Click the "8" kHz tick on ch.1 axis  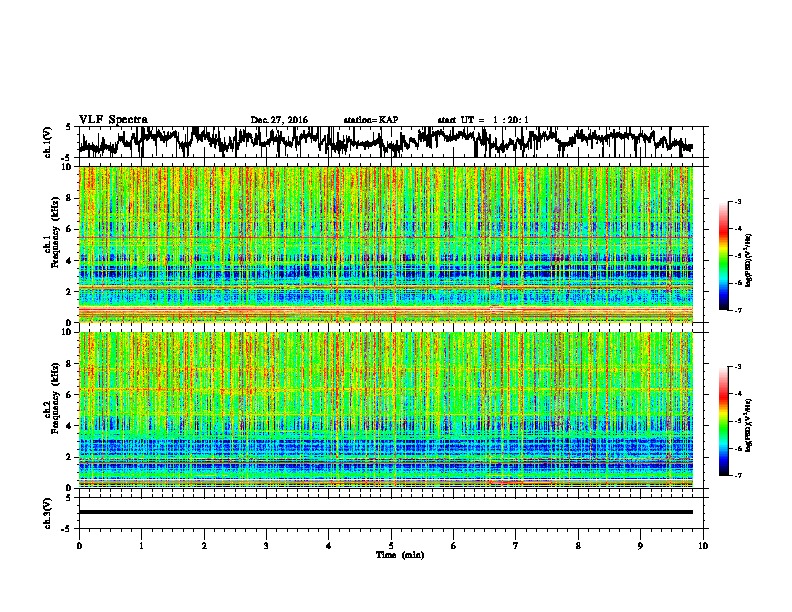[x=70, y=198]
